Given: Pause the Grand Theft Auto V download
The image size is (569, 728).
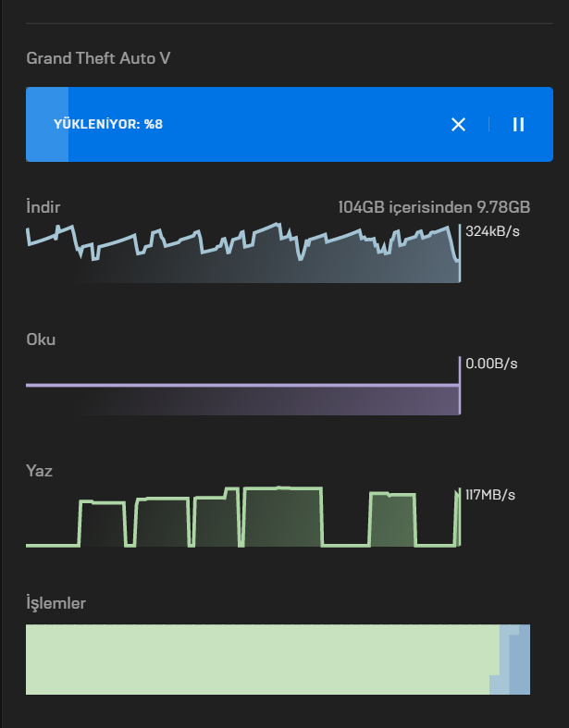Looking at the screenshot, I should (x=518, y=124).
